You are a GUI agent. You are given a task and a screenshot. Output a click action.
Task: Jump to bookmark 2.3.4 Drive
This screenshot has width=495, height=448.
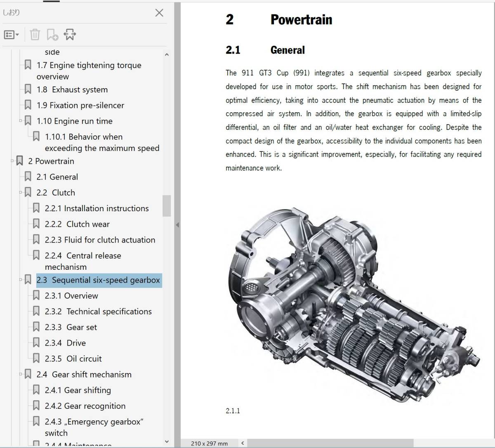pos(65,343)
